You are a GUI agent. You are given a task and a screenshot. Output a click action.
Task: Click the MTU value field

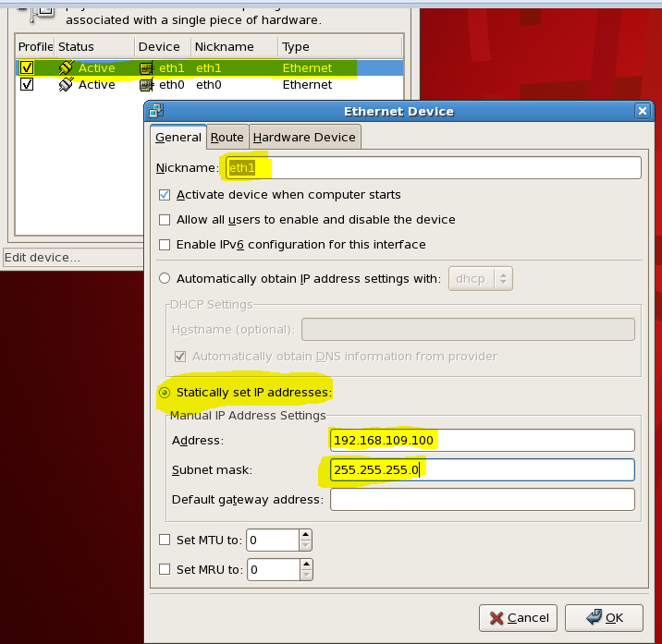(273, 541)
